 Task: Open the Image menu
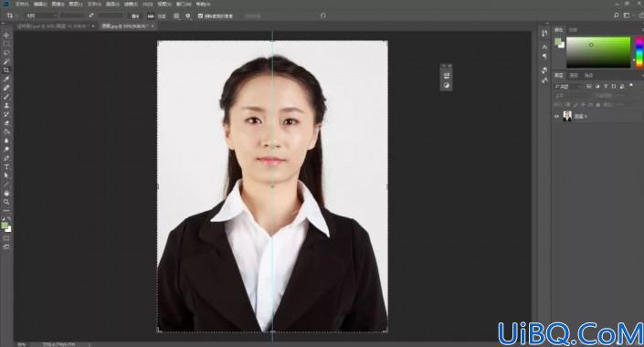point(58,4)
